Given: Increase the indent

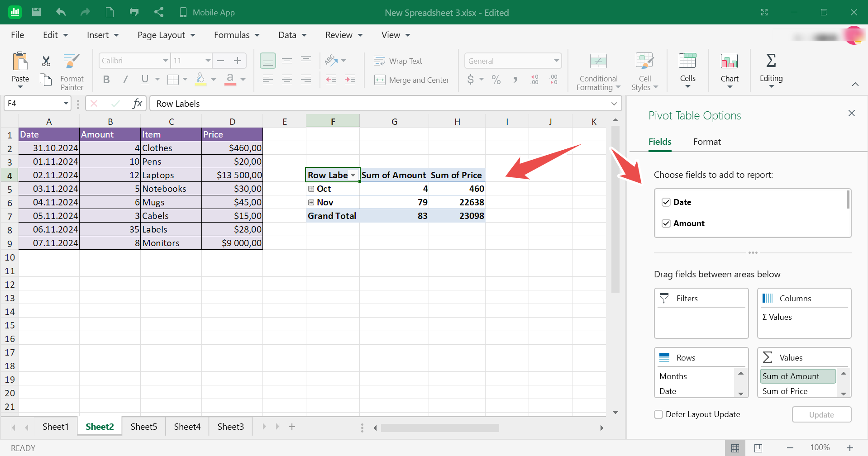Looking at the screenshot, I should point(350,80).
